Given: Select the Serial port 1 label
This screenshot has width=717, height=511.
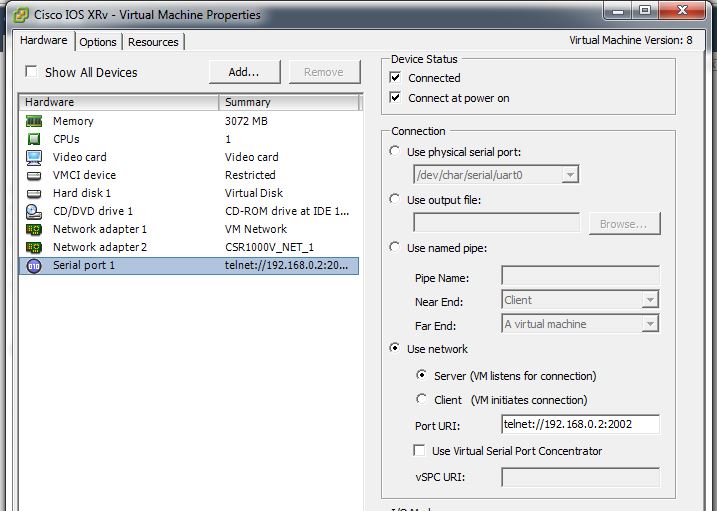Looking at the screenshot, I should point(84,265).
